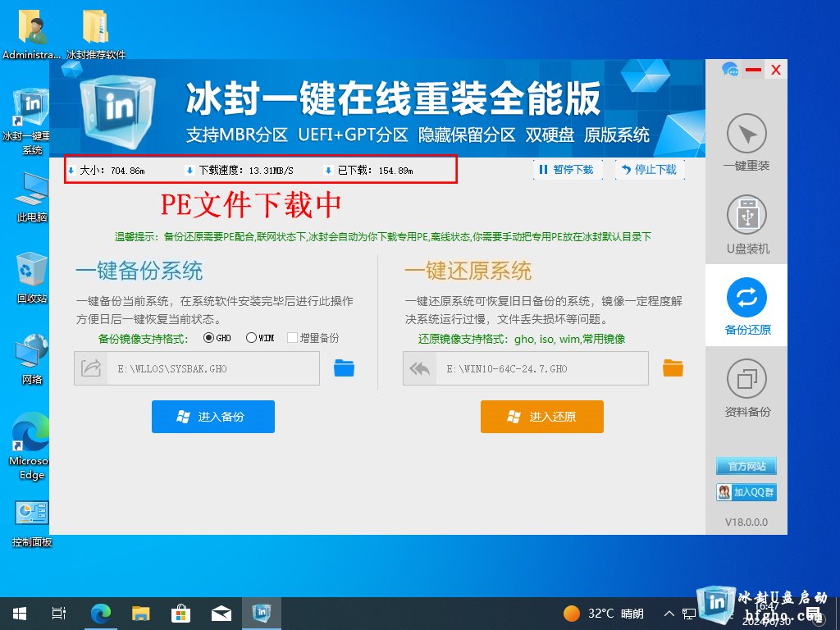Click the 进入备份 blue button
Screen dimensions: 840x630
point(213,417)
